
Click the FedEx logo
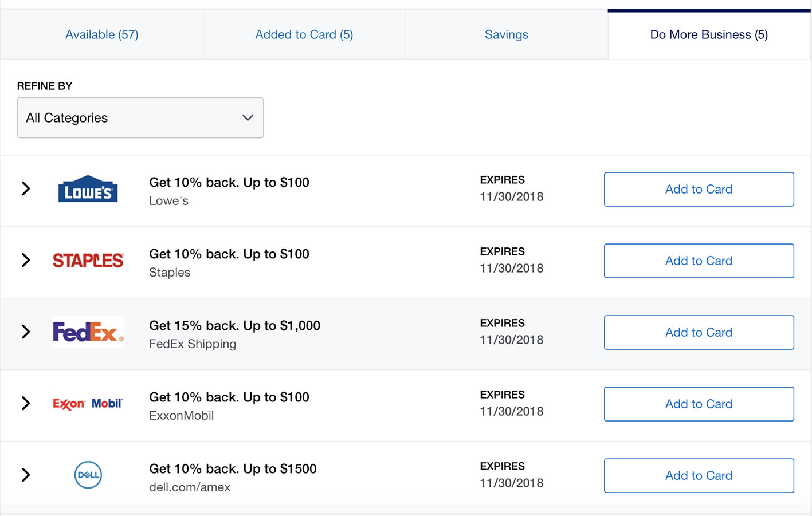pyautogui.click(x=88, y=332)
